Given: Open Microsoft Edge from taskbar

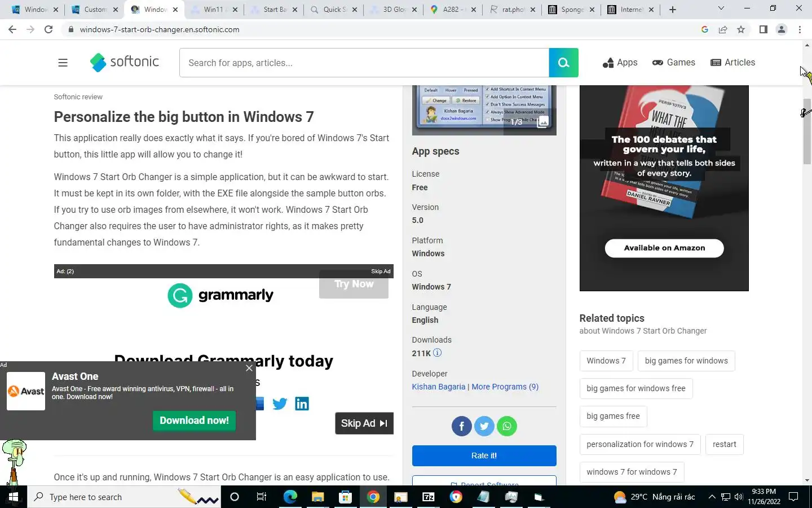Looking at the screenshot, I should 290,497.
